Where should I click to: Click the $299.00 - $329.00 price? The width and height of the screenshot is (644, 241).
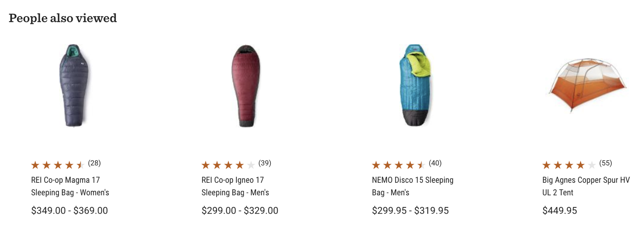tap(240, 210)
